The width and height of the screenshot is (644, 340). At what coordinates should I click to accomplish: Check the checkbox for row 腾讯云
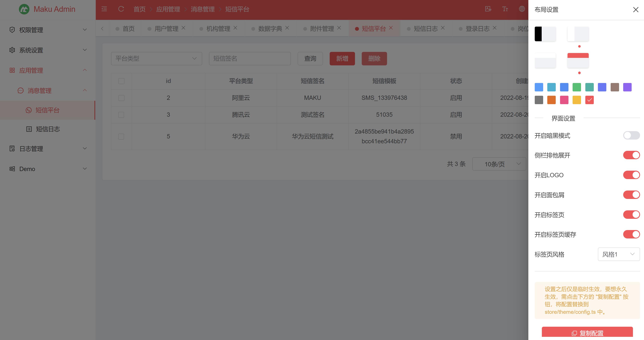point(121,115)
